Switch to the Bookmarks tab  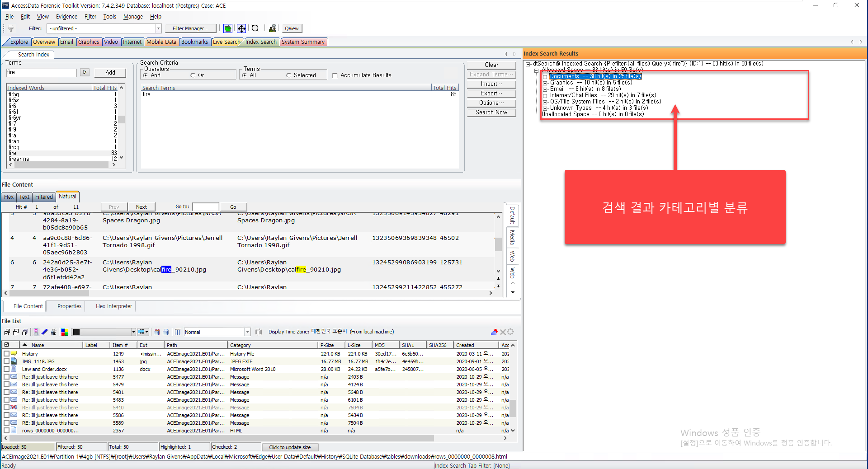[x=194, y=42]
